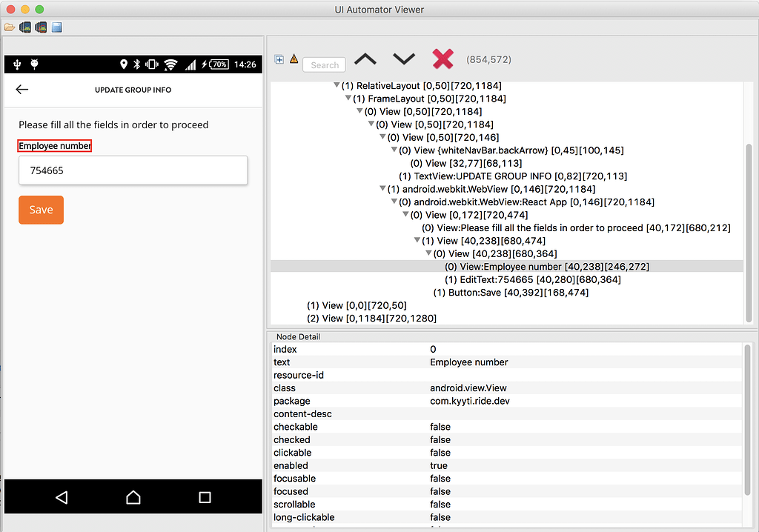Click inside the Search field
The height and width of the screenshot is (532, 759).
[x=324, y=64]
